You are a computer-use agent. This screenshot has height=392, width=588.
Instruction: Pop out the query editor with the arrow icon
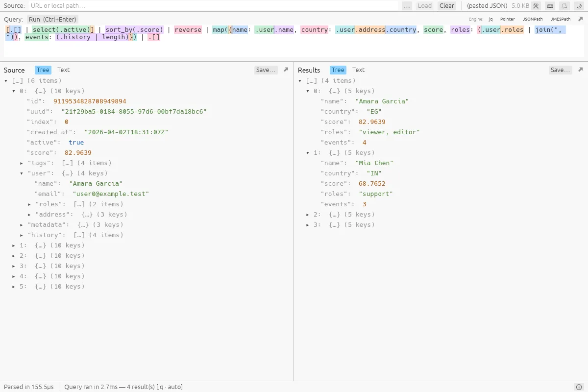pyautogui.click(x=580, y=19)
